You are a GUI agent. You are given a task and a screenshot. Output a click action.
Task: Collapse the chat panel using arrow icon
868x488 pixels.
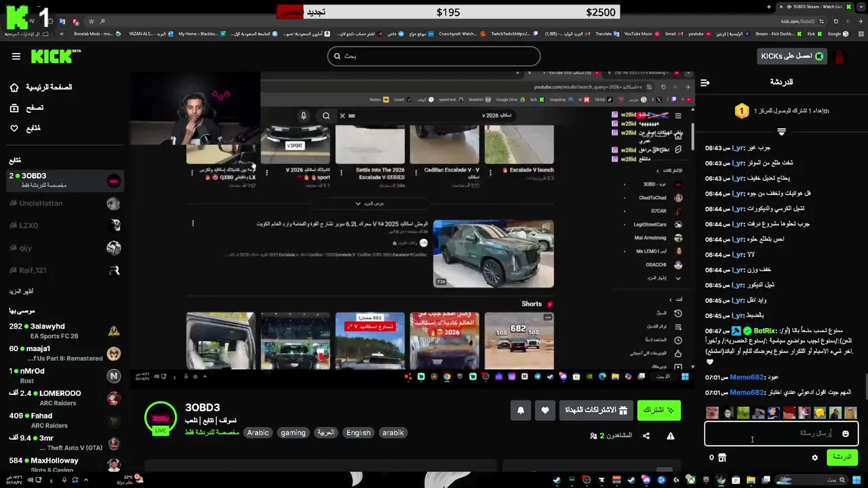pyautogui.click(x=705, y=83)
